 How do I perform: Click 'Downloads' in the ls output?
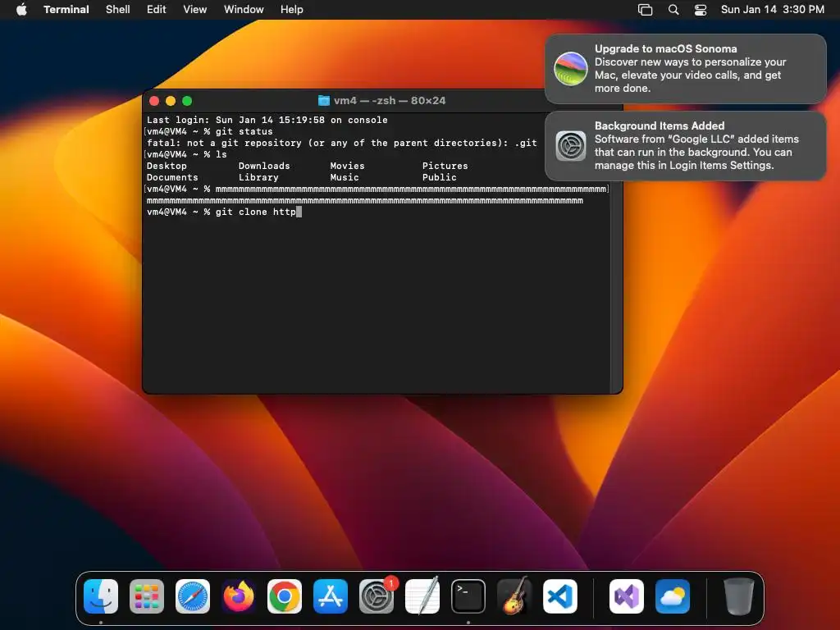[264, 166]
